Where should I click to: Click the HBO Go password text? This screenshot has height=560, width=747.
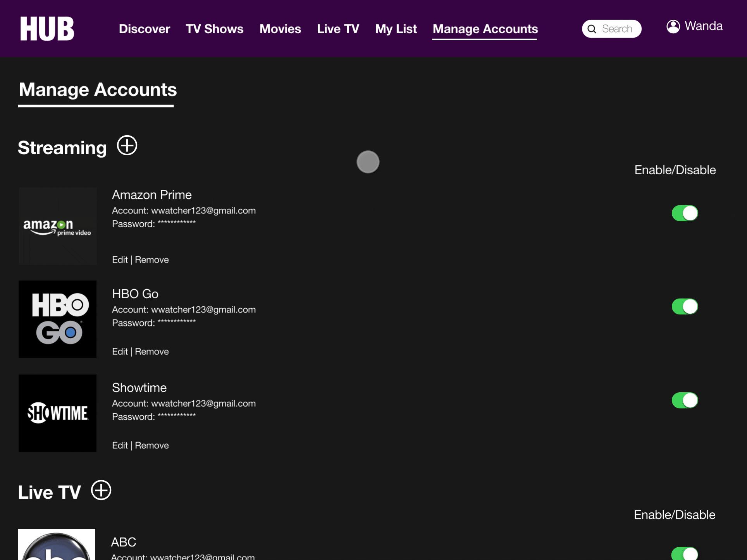click(x=154, y=323)
